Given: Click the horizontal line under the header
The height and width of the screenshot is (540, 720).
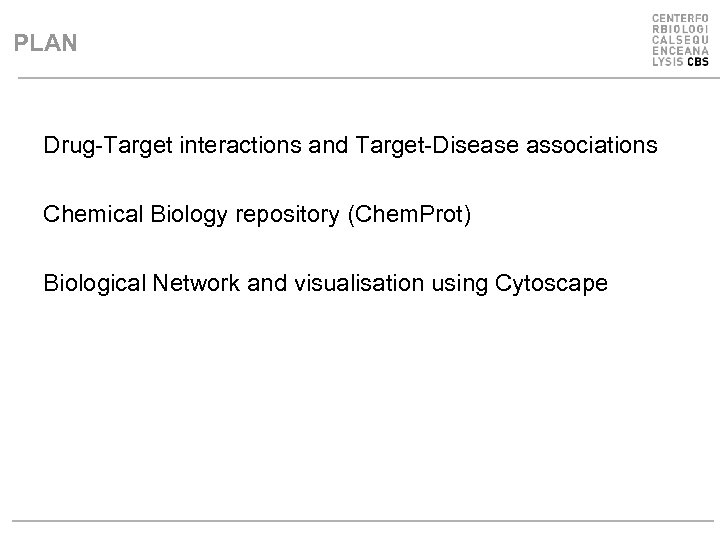Looking at the screenshot, I should point(360,77).
